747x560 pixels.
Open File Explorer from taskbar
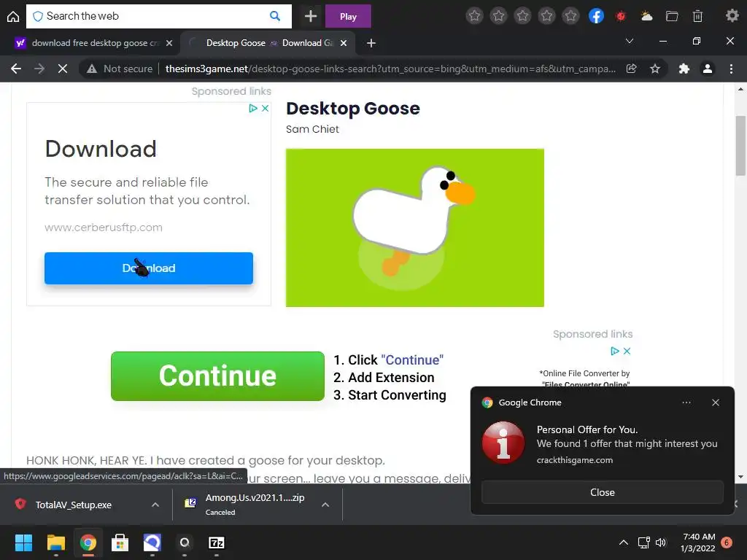click(55, 542)
